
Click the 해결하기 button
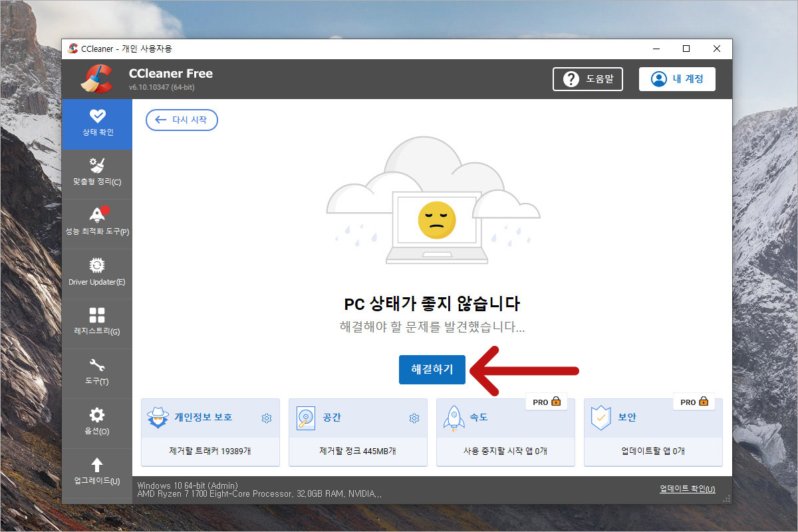[x=432, y=370]
